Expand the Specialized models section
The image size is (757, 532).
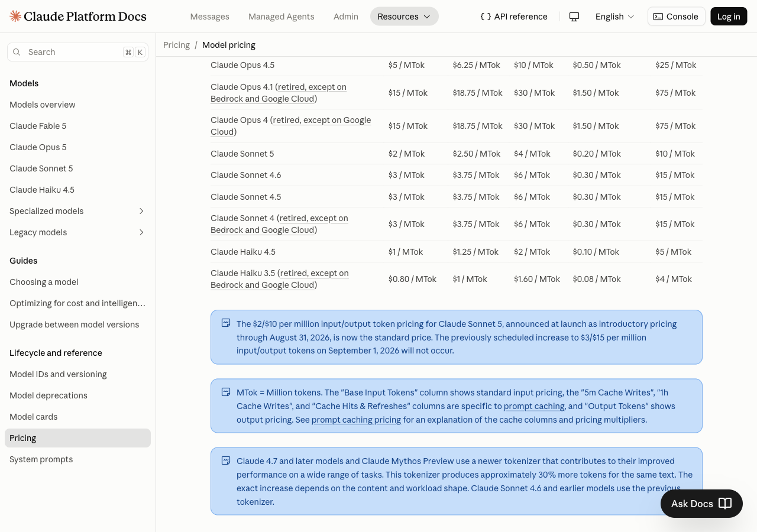pyautogui.click(x=77, y=211)
